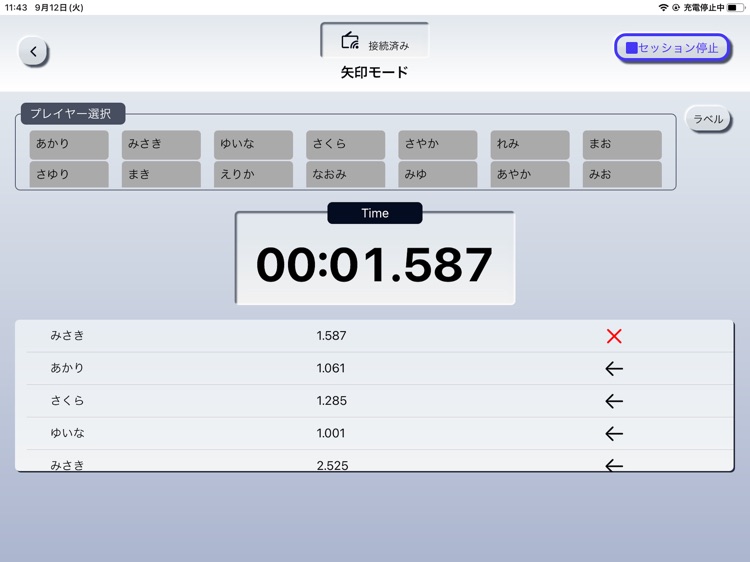Click the 2.525 time value
This screenshot has width=750, height=562.
tap(332, 465)
